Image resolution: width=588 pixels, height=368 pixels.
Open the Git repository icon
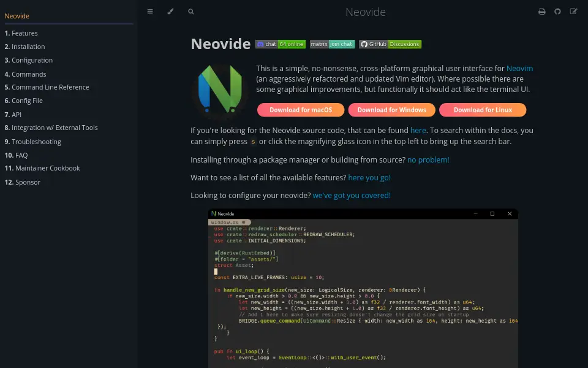(557, 12)
